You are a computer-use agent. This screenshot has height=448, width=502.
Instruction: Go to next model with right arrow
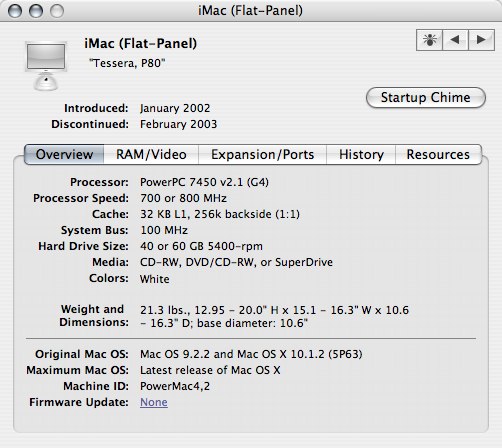click(x=481, y=40)
